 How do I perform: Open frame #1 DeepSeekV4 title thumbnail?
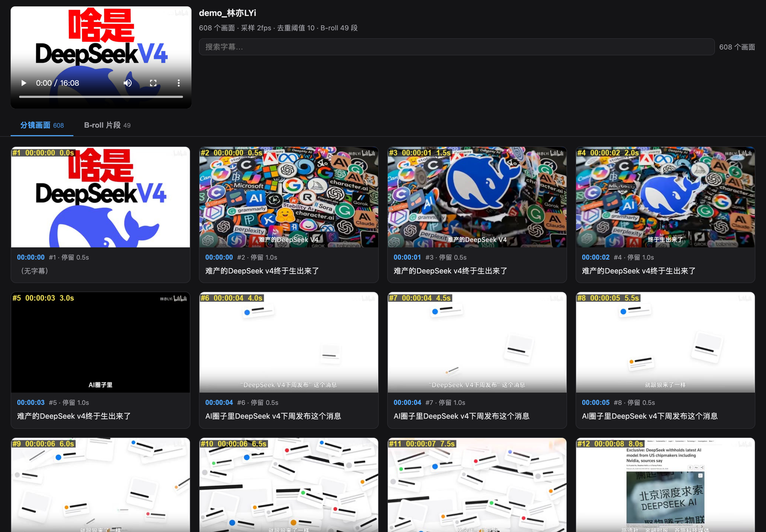[x=100, y=197]
